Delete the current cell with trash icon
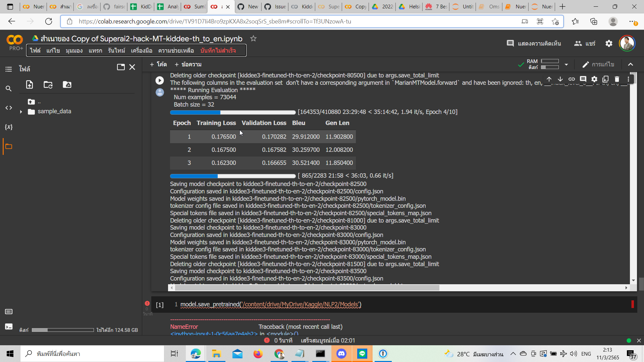 [617, 79]
